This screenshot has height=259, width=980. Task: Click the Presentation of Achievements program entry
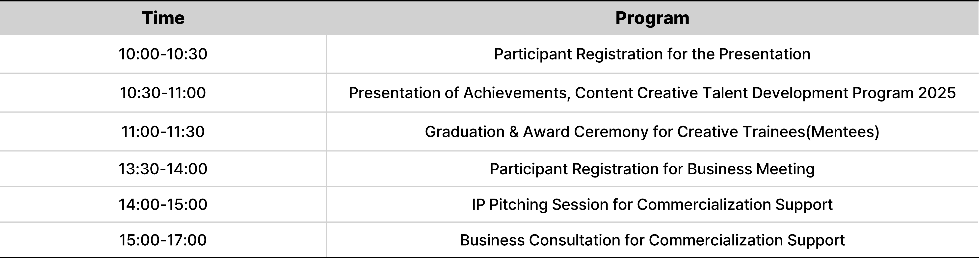[x=652, y=93]
